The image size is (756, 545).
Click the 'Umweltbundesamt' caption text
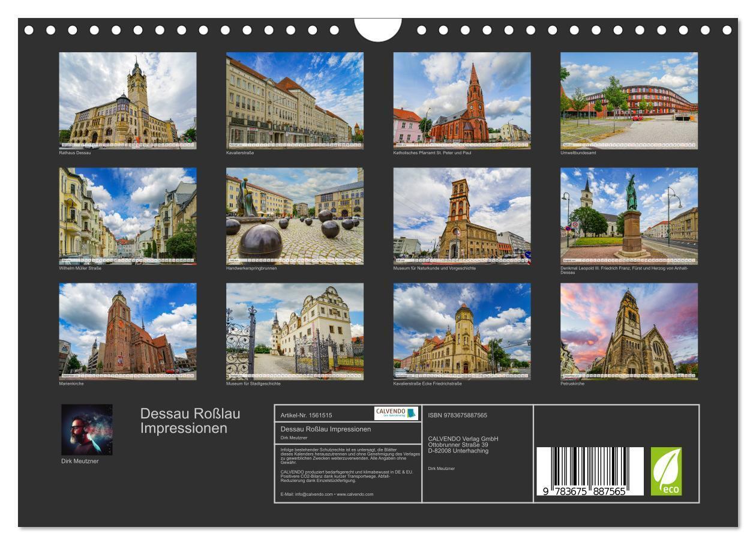tap(578, 152)
